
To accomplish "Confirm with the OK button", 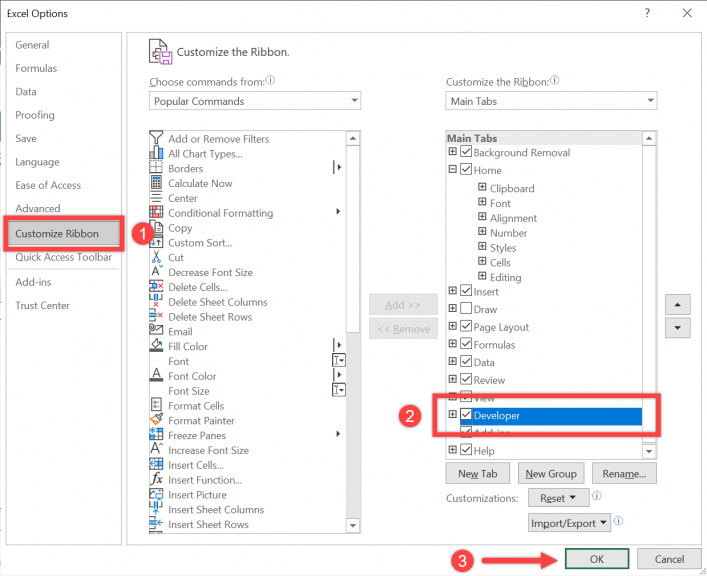I will pos(597,559).
